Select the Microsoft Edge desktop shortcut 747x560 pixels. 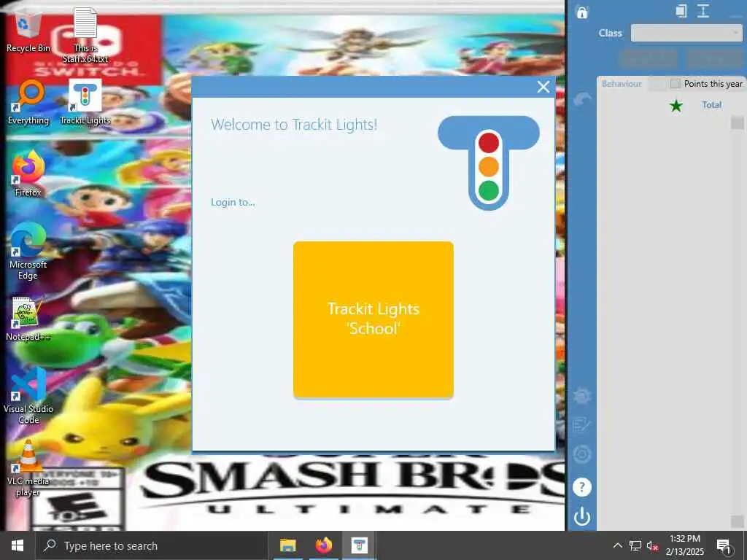[28, 252]
